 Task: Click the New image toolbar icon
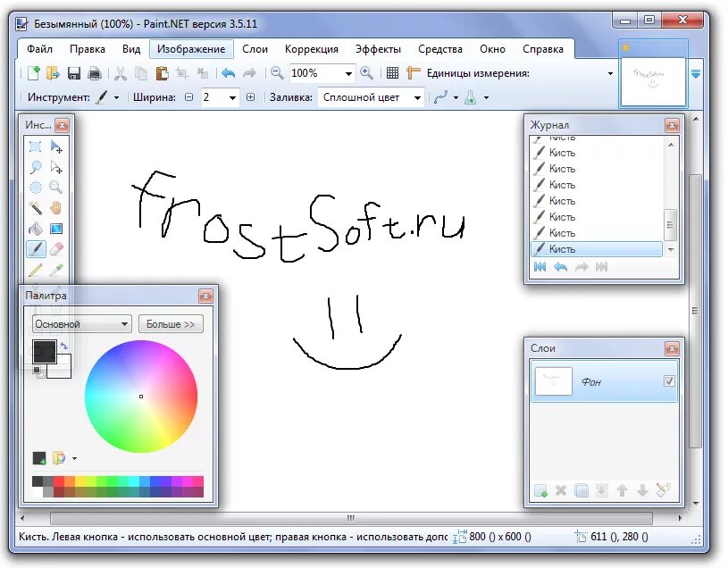(x=33, y=73)
